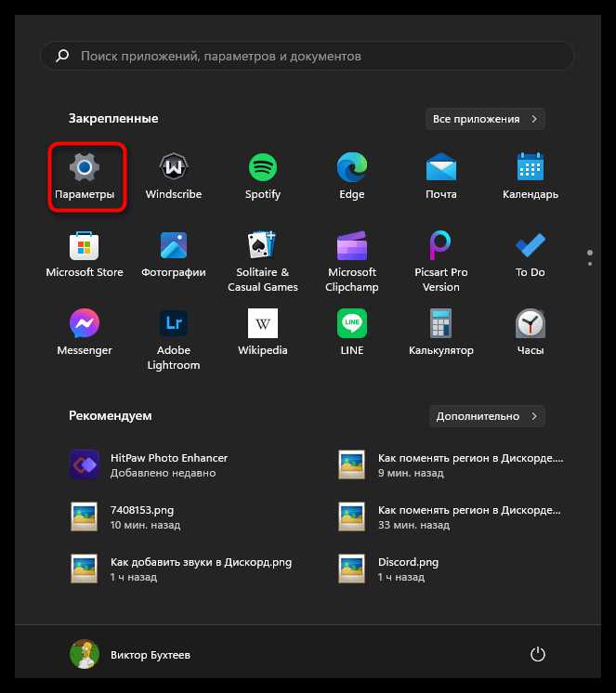Screen dimensions: 616x693
Task: Click the pinned apps page indicator dots
Action: click(590, 257)
